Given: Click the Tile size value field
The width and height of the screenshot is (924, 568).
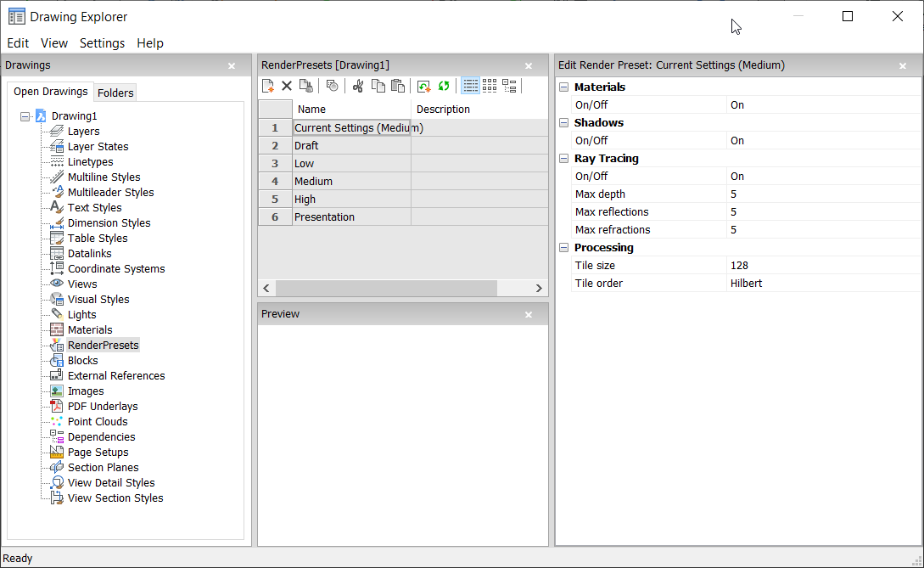Looking at the screenshot, I should click(x=821, y=266).
